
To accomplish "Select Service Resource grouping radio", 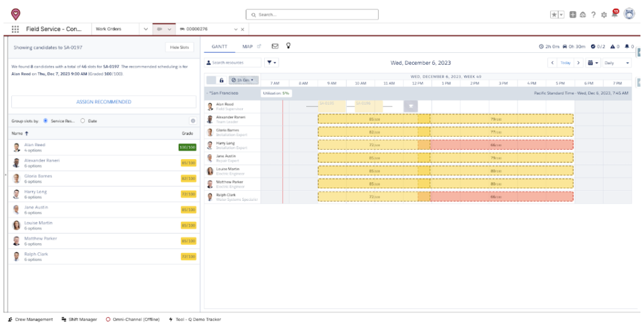I will 45,121.
